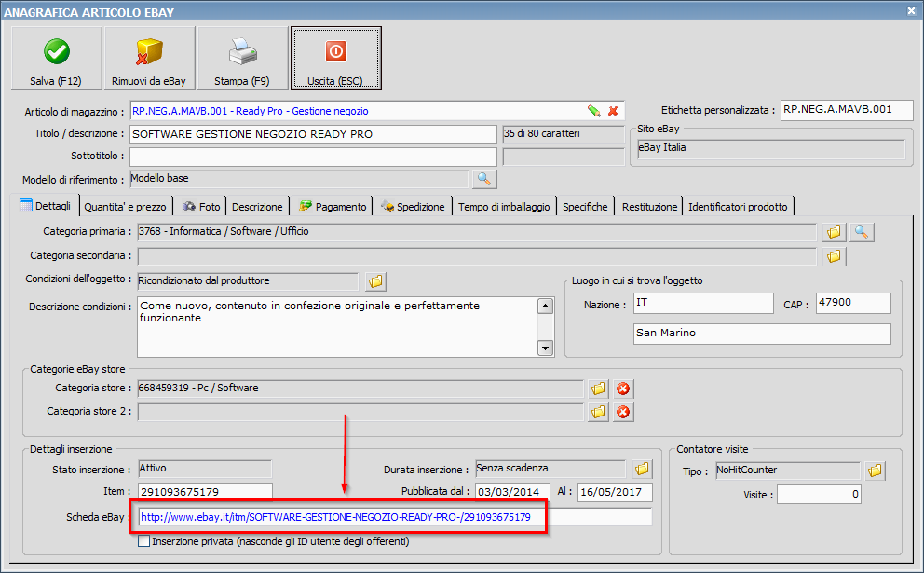Click Durata inserzione value Senza scadenza
Image resolution: width=924 pixels, height=573 pixels.
(x=550, y=469)
